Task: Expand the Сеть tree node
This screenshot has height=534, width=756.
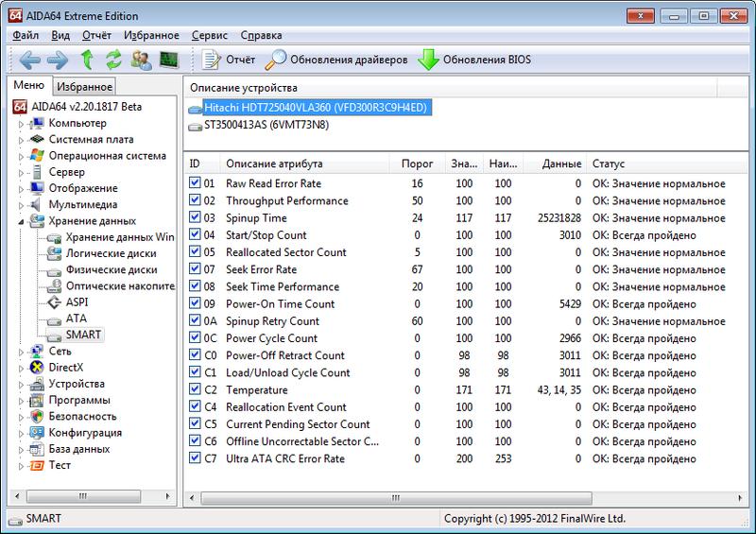Action: pos(21,353)
